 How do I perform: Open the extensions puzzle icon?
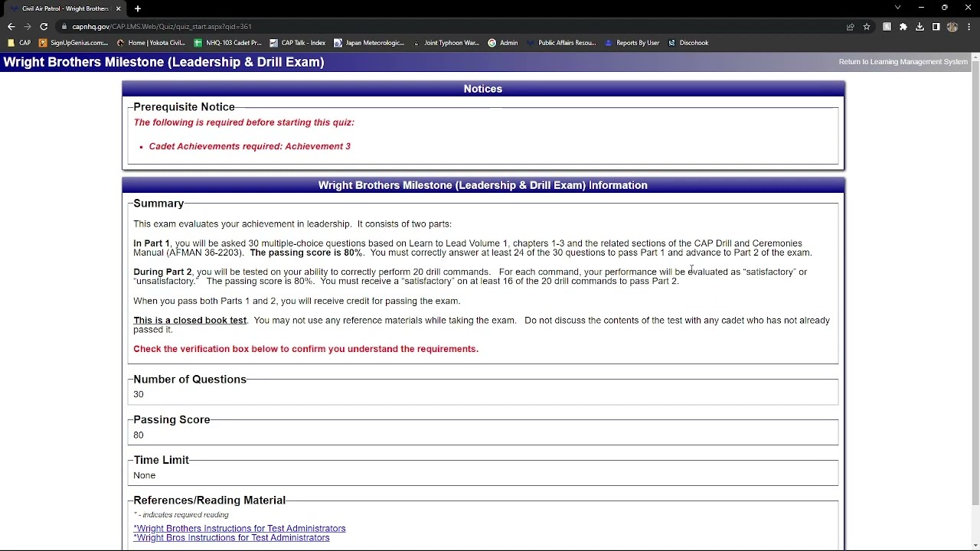(903, 27)
